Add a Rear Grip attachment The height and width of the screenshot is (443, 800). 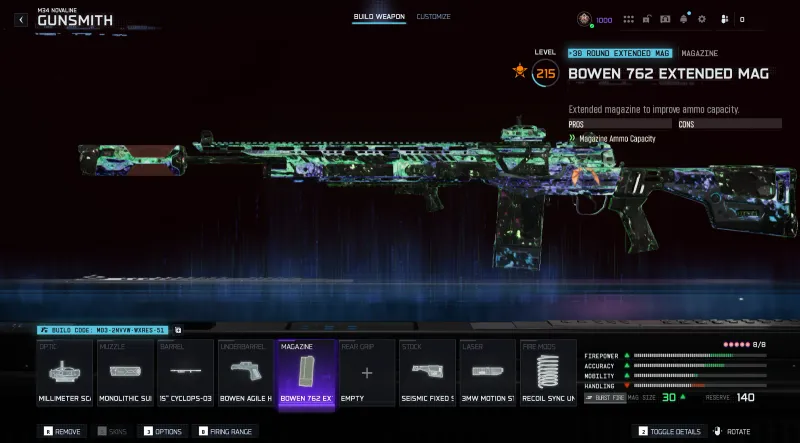[367, 373]
